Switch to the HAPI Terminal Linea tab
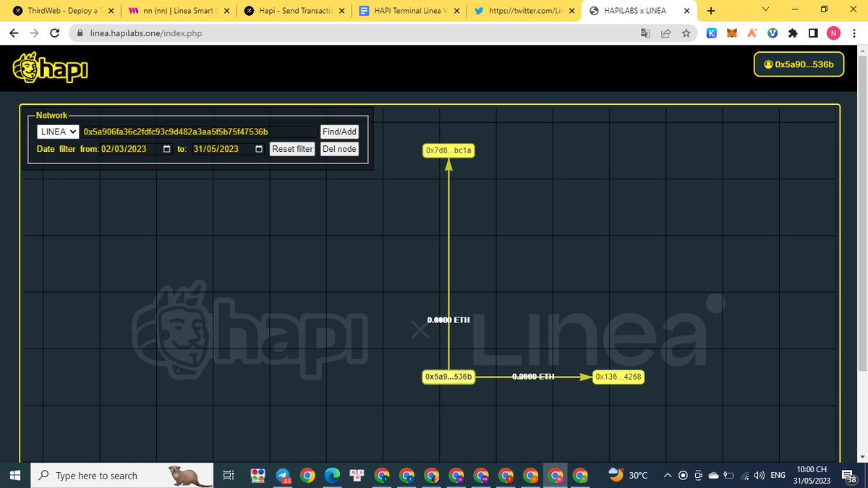This screenshot has width=868, height=488. 406,11
